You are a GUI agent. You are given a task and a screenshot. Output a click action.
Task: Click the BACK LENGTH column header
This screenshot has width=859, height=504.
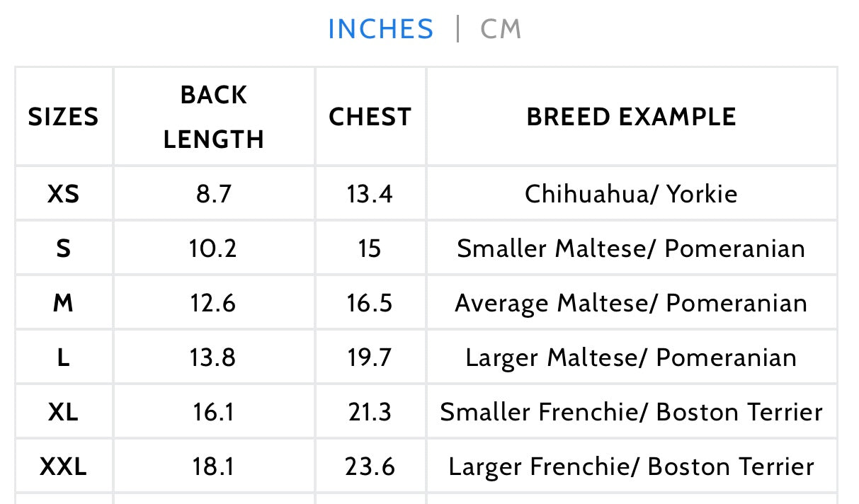pos(213,117)
